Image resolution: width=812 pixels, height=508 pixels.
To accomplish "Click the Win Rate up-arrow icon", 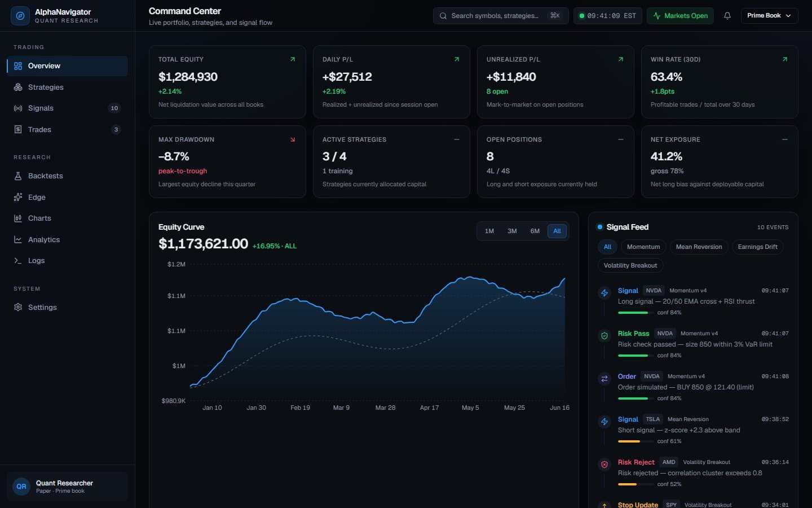I will pos(785,59).
